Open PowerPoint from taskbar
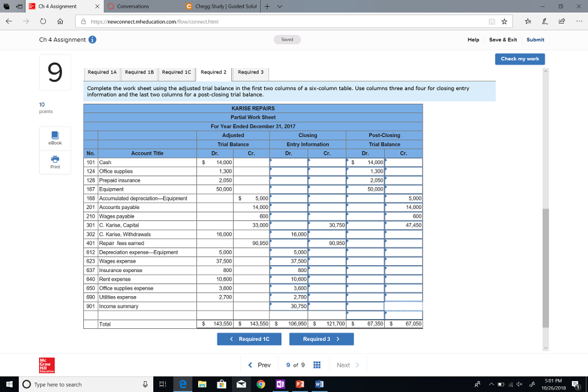Viewport: 588px width, 392px height. pyautogui.click(x=300, y=385)
